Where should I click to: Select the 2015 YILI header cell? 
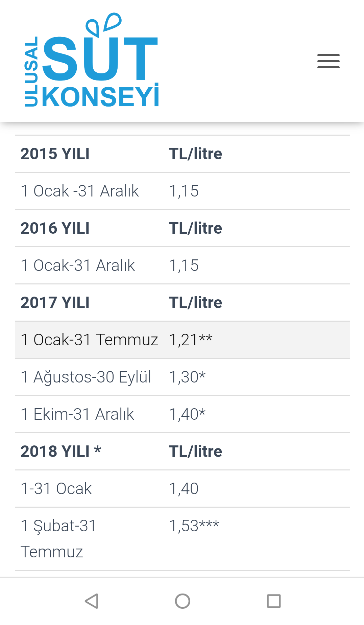coord(55,154)
